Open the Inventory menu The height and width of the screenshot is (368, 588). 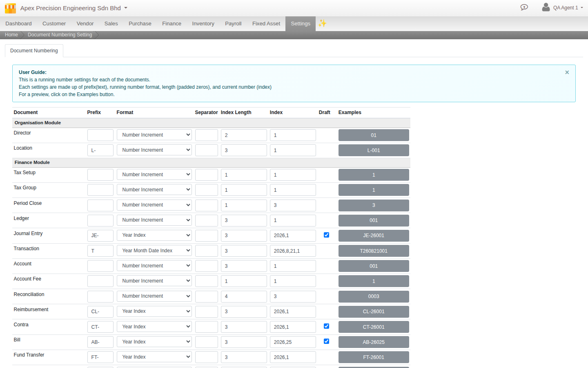point(203,24)
